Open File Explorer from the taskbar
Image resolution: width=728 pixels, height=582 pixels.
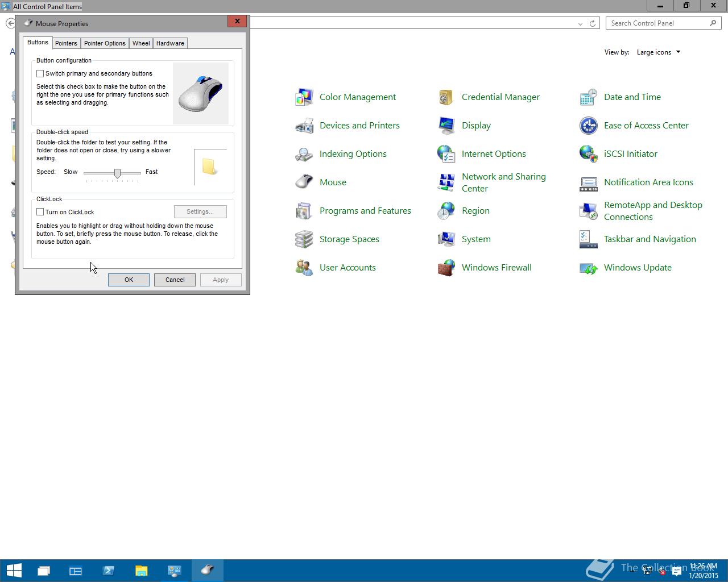(141, 570)
